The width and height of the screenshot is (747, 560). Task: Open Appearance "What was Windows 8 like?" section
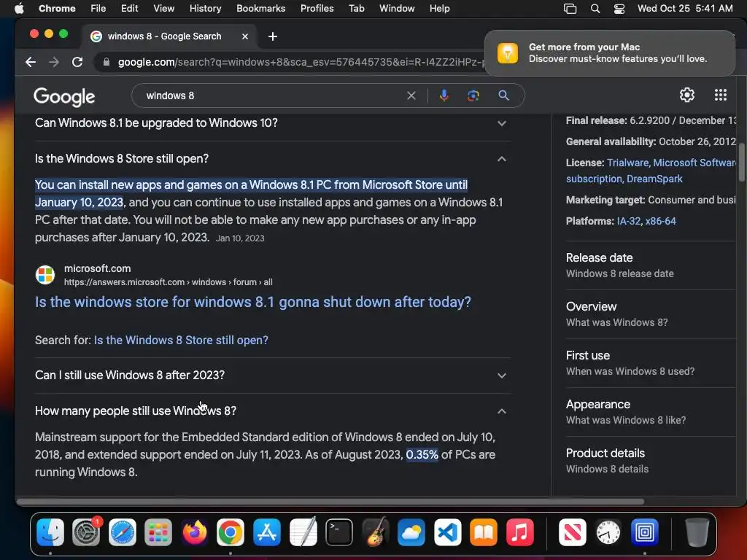click(651, 412)
